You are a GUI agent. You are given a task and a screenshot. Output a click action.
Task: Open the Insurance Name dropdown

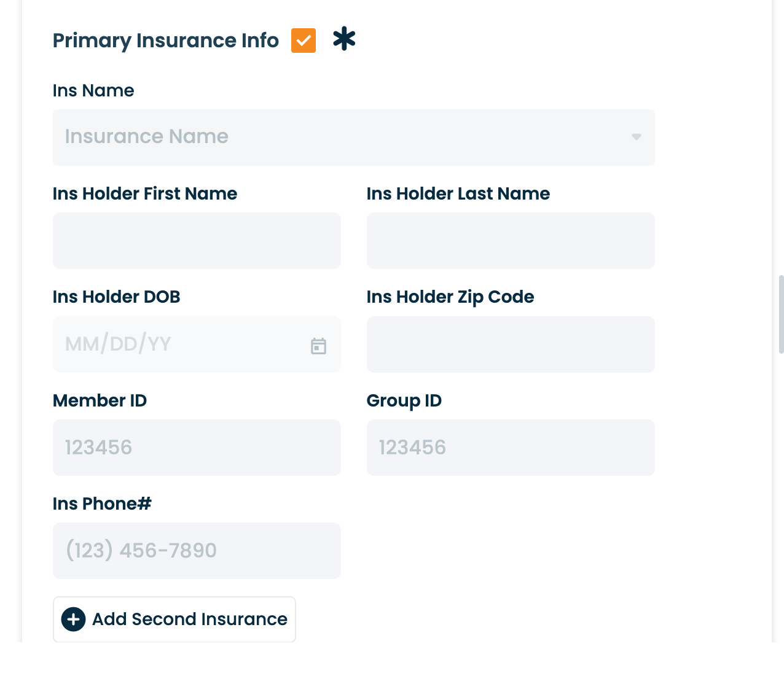tap(344, 137)
